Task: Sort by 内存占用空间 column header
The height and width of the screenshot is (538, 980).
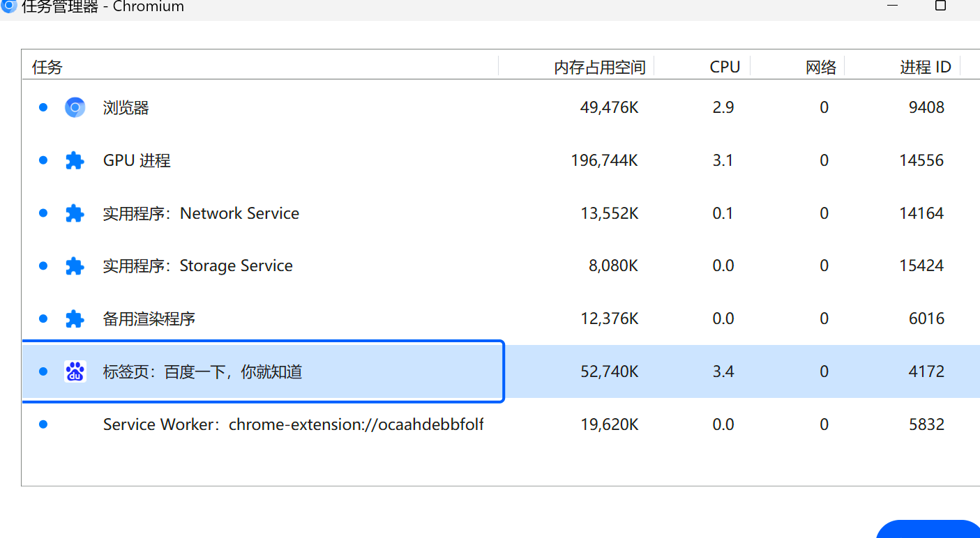Action: (x=599, y=67)
